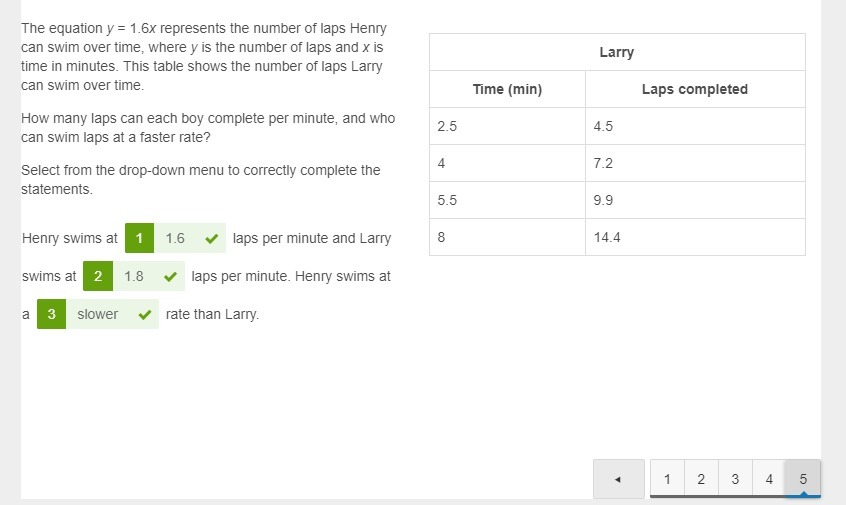Click checkmark beside 1.8 answer
846x505 pixels.
click(x=170, y=277)
